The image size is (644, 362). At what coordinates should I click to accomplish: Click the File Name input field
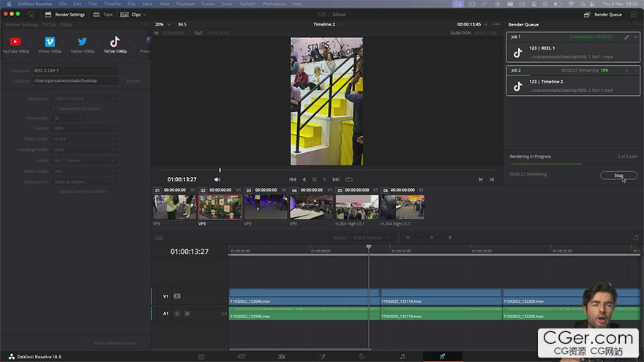coord(75,71)
